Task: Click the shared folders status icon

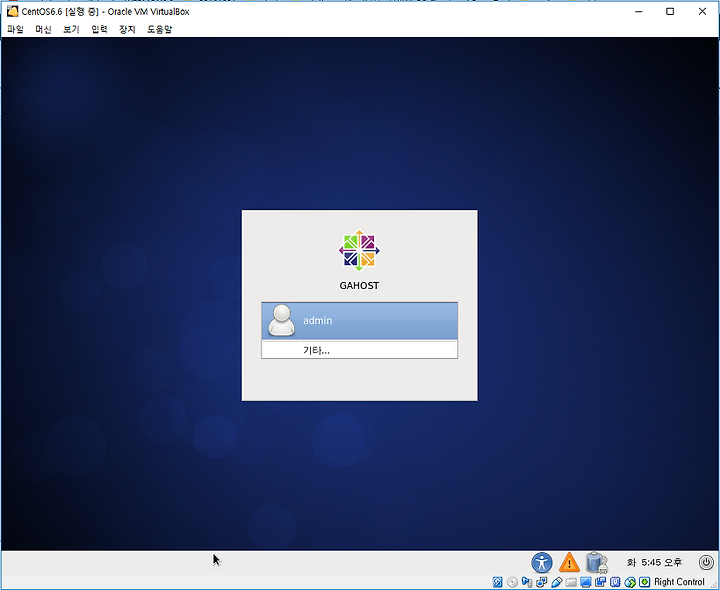Action: [571, 582]
